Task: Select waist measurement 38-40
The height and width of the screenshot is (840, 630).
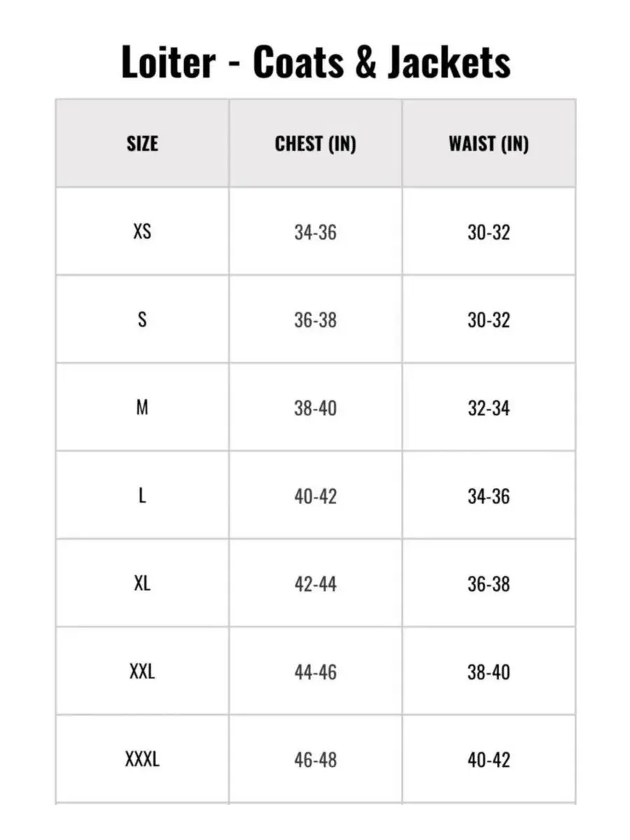Action: tap(489, 673)
